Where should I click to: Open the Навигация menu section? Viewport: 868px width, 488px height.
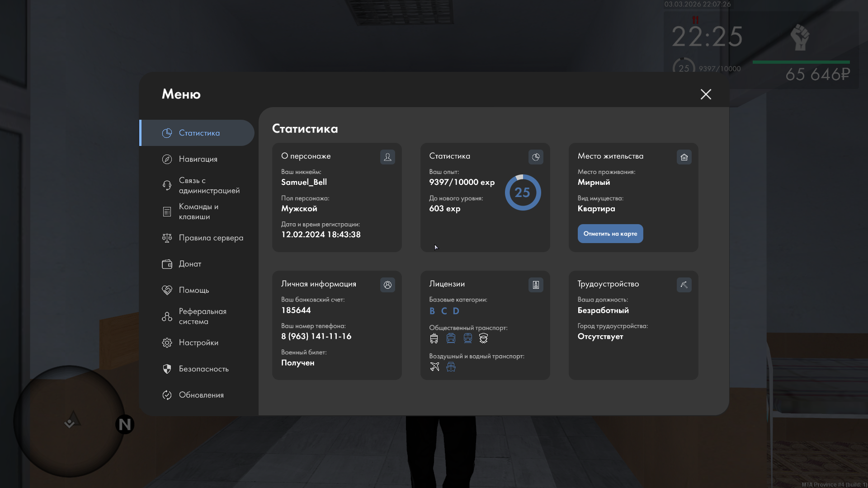coord(198,159)
